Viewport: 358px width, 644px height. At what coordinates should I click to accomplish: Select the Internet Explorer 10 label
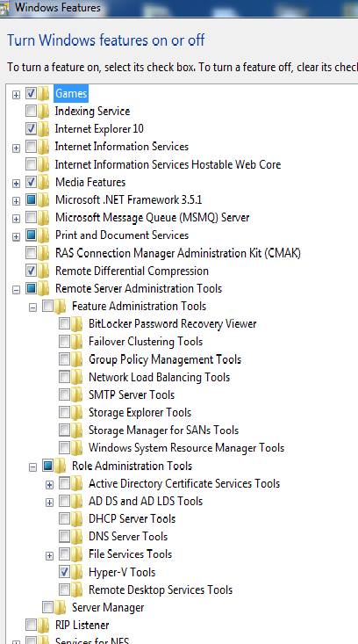(x=99, y=129)
